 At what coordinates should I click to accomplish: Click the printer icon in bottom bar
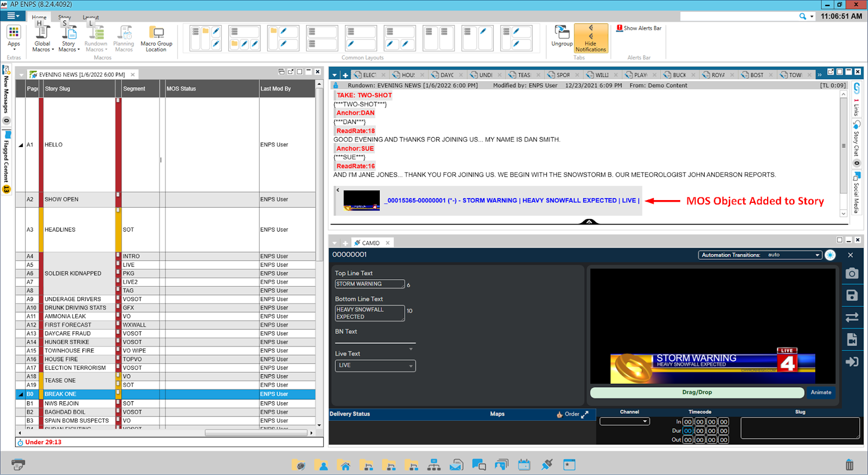pos(18,465)
